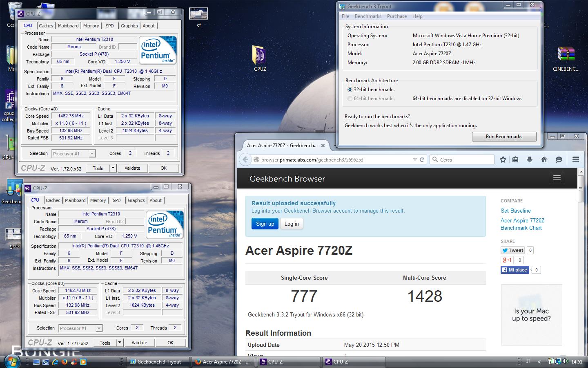Click Validate in the top CPU-Z window

point(132,168)
